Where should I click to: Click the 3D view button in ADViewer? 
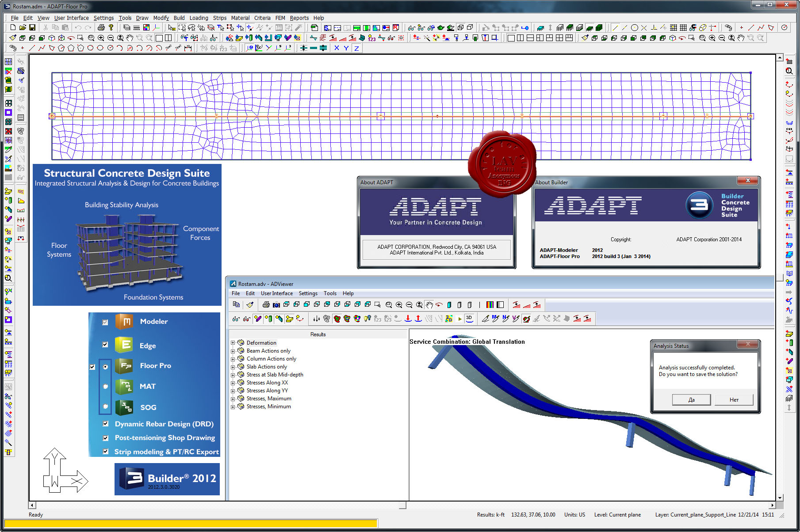(x=469, y=318)
